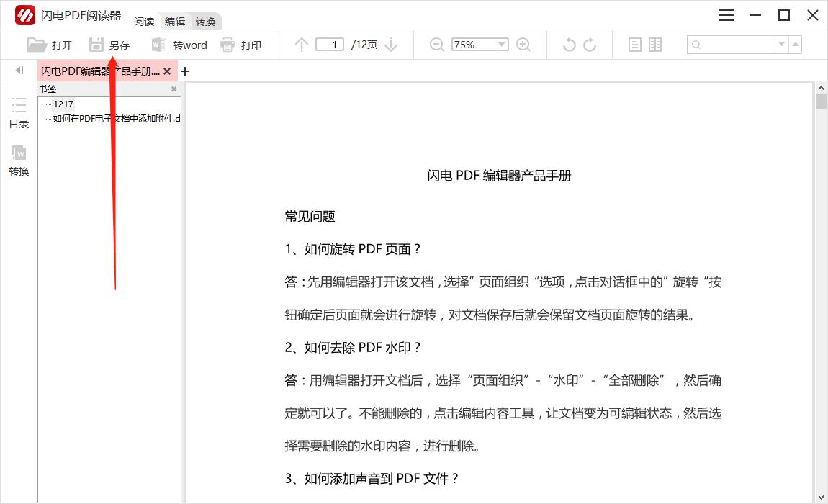Open the hamburger main menu
Image resolution: width=828 pixels, height=504 pixels.
pos(726,15)
